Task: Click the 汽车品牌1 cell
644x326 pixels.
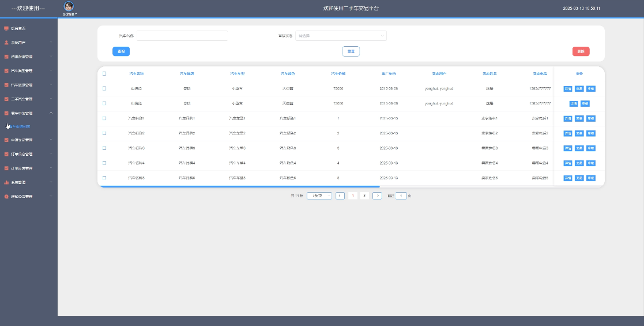Action: click(x=187, y=118)
